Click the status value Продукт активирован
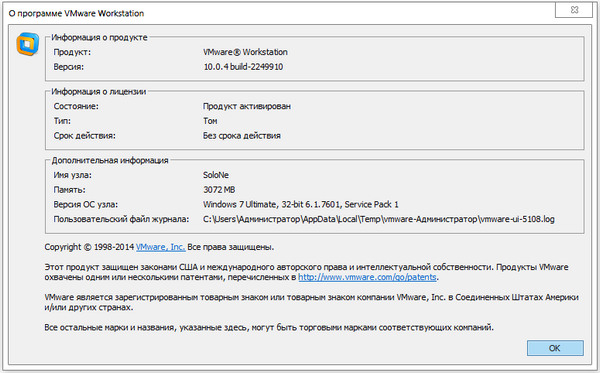600x373 pixels. 247,106
